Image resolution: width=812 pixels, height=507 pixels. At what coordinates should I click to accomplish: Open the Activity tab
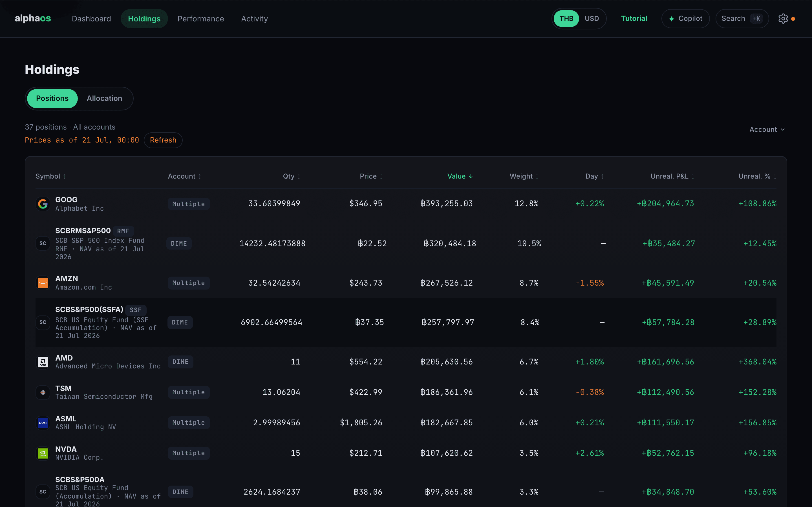point(254,19)
